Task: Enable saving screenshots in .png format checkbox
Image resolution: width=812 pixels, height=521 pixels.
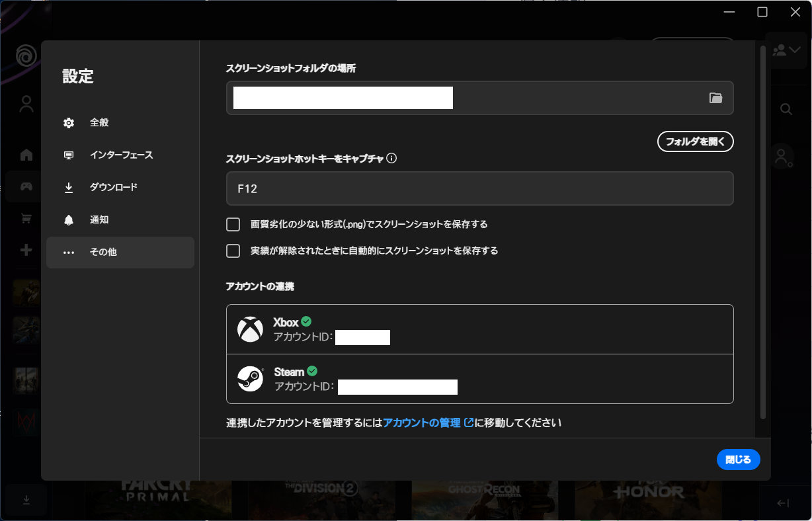Action: click(x=233, y=225)
